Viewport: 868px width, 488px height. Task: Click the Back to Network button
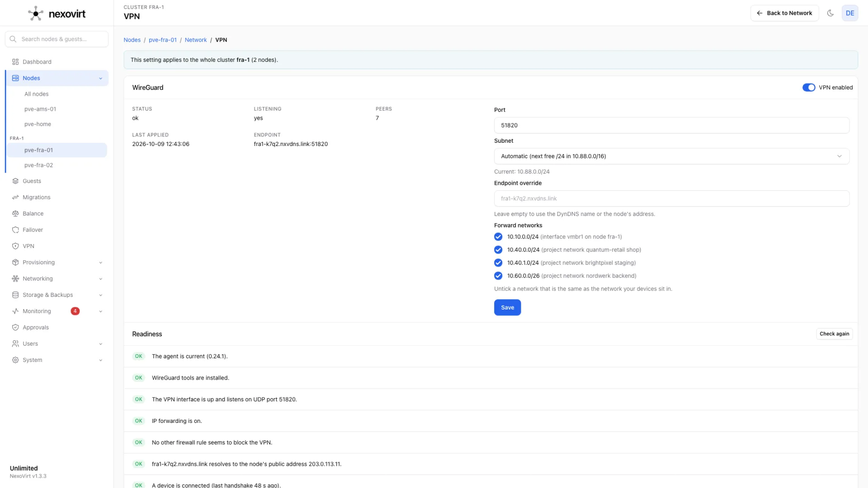[x=784, y=13]
